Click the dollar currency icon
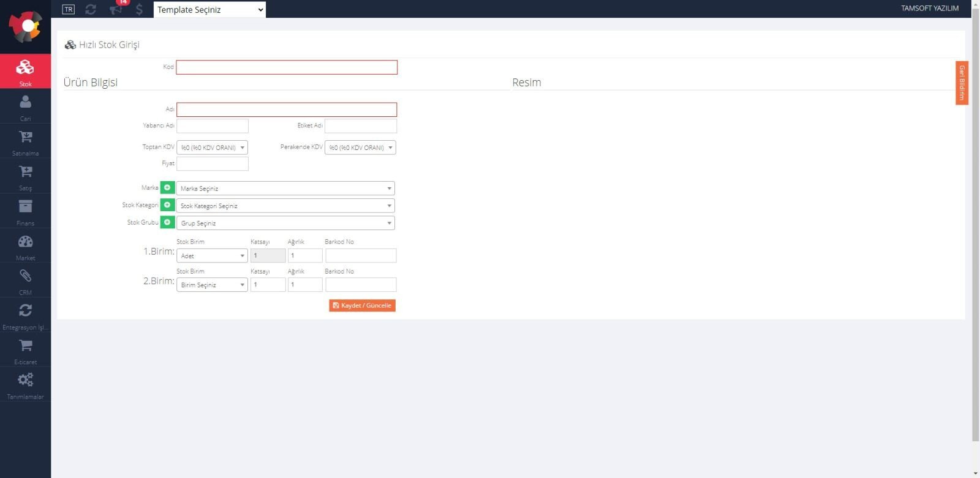Screen dimensions: 980x478 tap(139, 9)
